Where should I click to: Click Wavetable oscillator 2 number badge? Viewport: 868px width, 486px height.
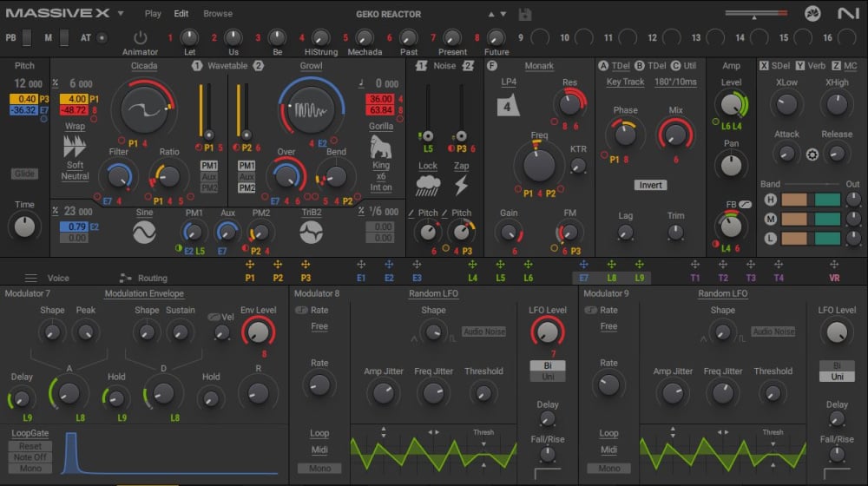[x=258, y=66]
